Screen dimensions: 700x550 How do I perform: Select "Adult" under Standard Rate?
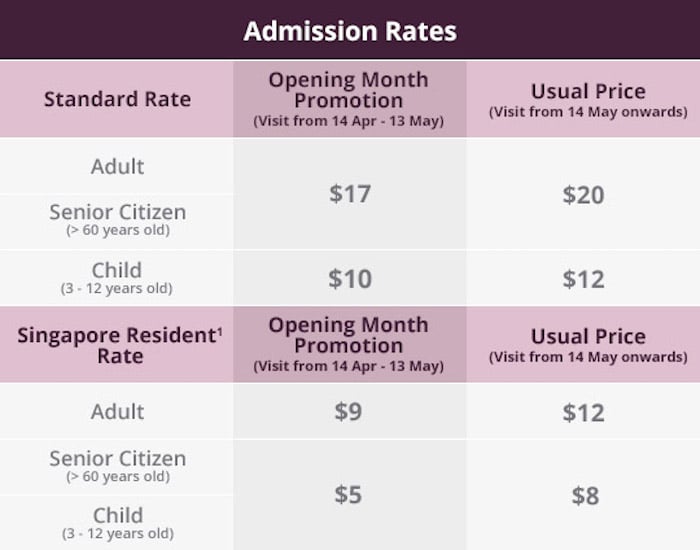tap(117, 166)
